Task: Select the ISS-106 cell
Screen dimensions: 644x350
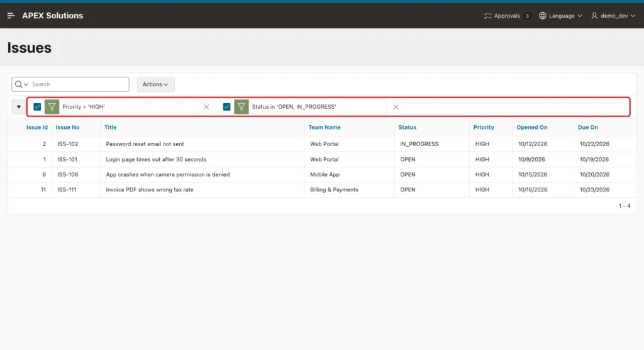Action: (68, 174)
